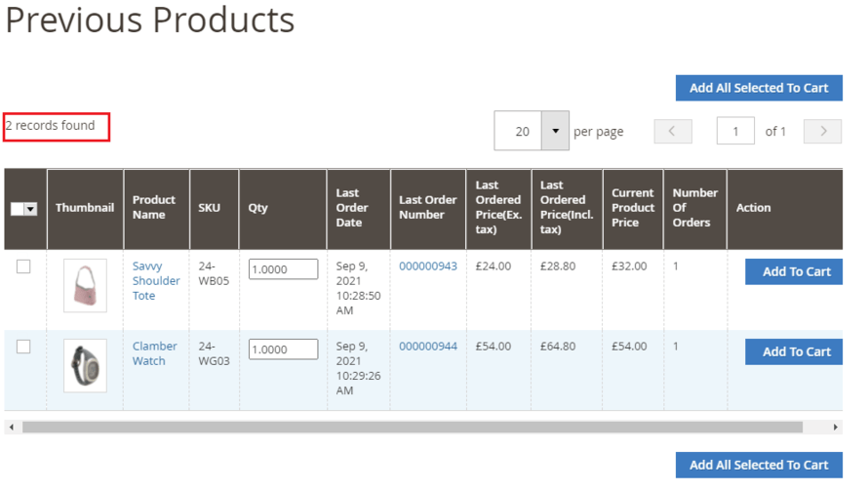This screenshot has height=492, width=868.
Task: Sort by Product Name column header
Action: click(x=154, y=207)
